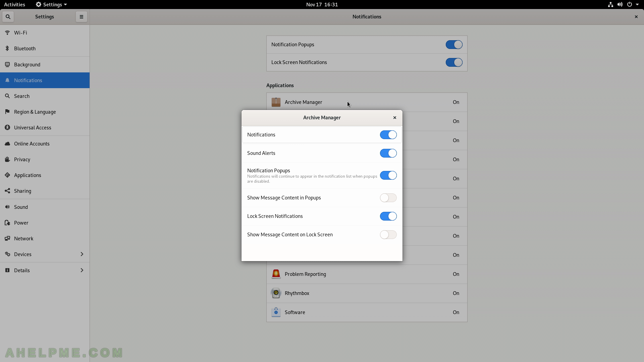Disable Notifications for Archive Manager
Image resolution: width=644 pixels, height=362 pixels.
click(x=388, y=135)
